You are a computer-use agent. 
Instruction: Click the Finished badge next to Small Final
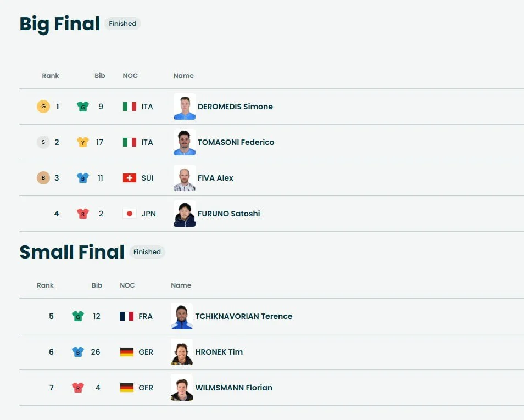coord(147,252)
